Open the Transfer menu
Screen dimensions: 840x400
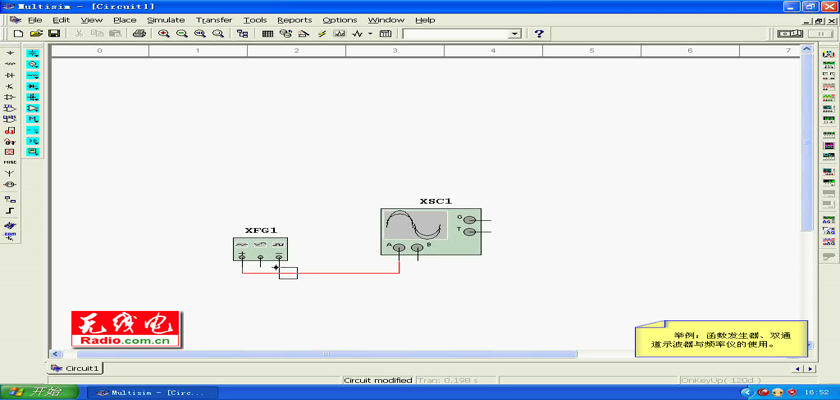(x=214, y=20)
